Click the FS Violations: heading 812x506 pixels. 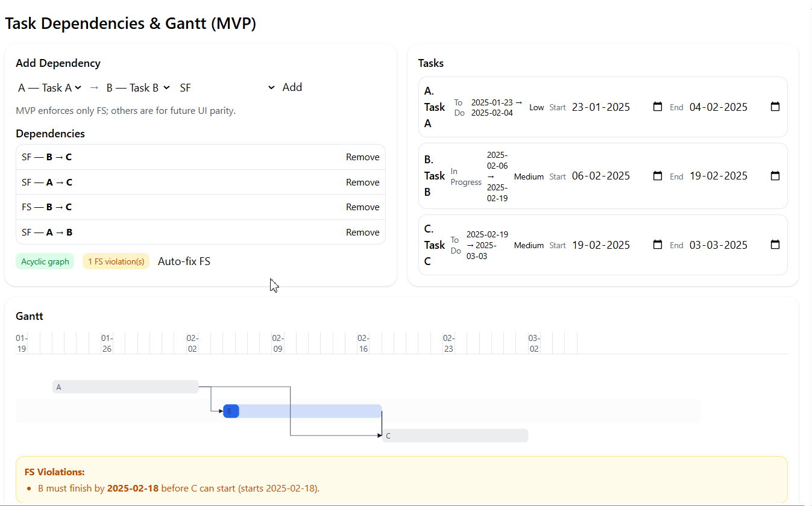pos(55,472)
